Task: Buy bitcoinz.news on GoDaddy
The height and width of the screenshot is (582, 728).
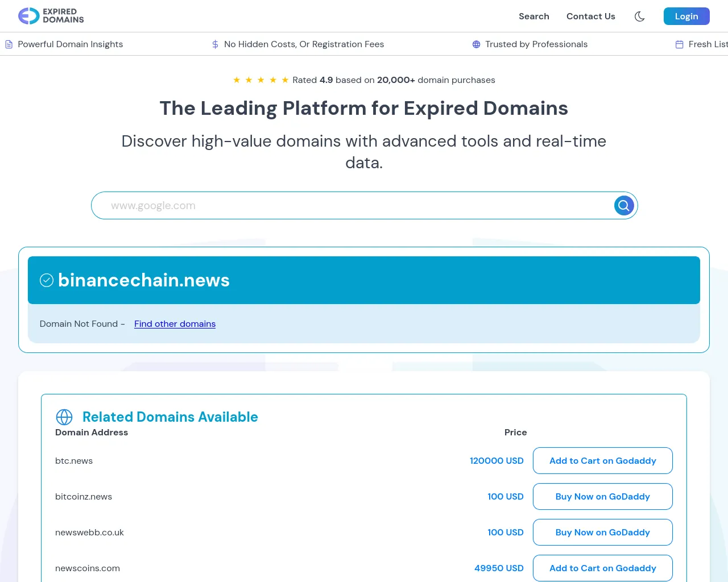Action: click(603, 497)
